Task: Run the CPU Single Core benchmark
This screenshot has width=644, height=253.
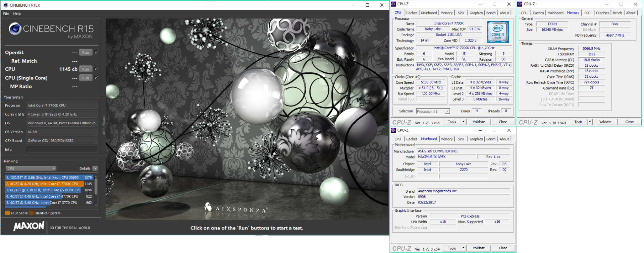Action: [86, 78]
